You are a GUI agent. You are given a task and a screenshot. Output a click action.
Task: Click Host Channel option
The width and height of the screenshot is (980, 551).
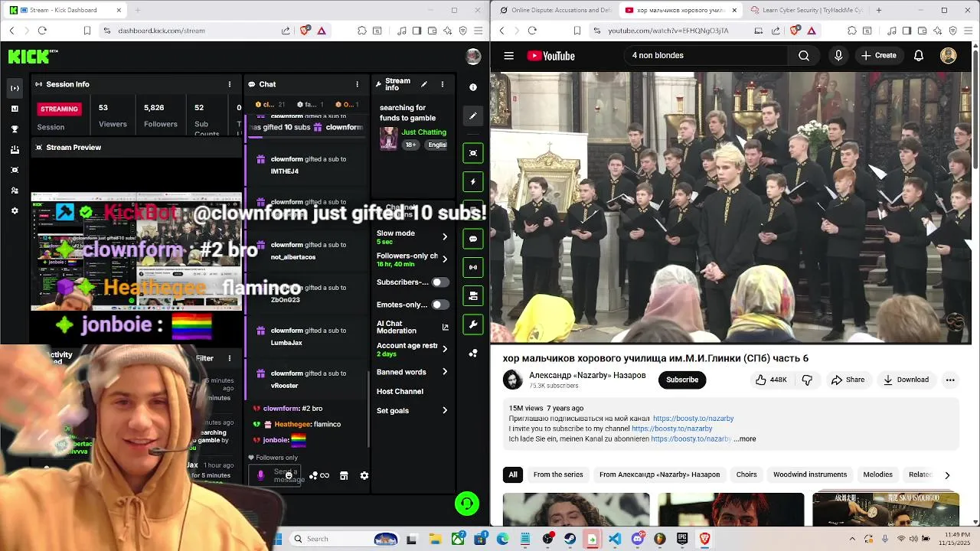(400, 391)
